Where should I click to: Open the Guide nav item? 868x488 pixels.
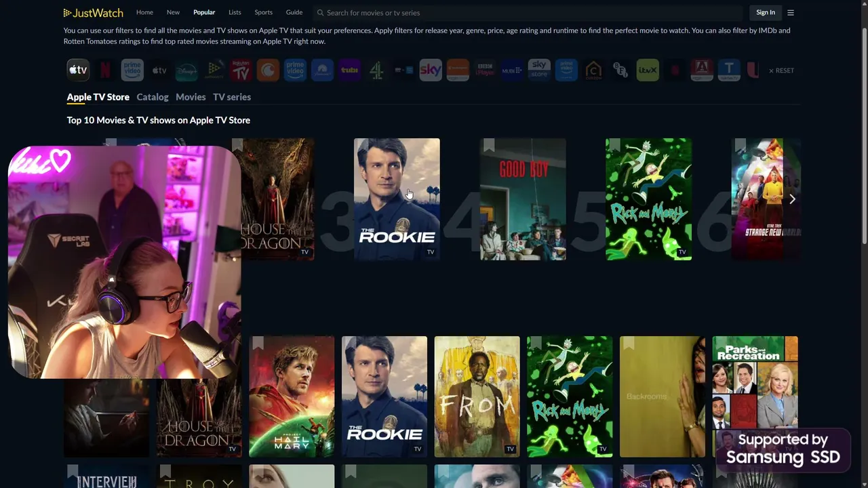[294, 12]
